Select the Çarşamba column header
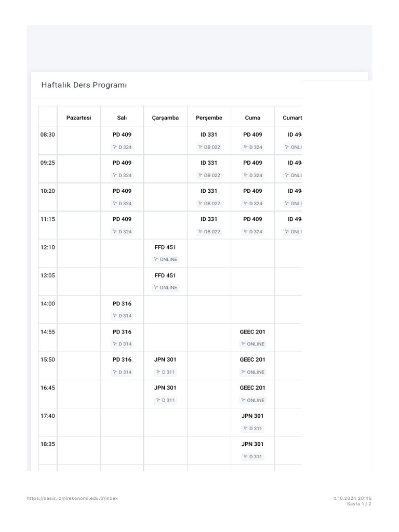This screenshot has height=532, width=399. pyautogui.click(x=165, y=118)
